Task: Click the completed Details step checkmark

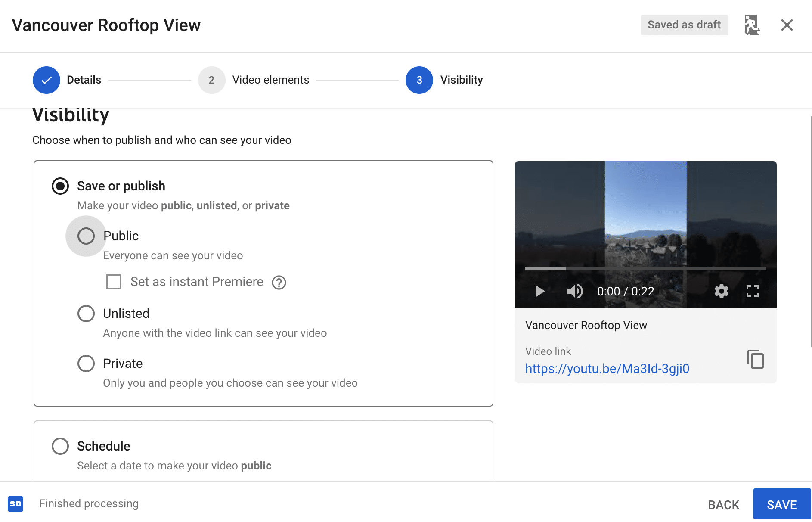Action: click(46, 80)
